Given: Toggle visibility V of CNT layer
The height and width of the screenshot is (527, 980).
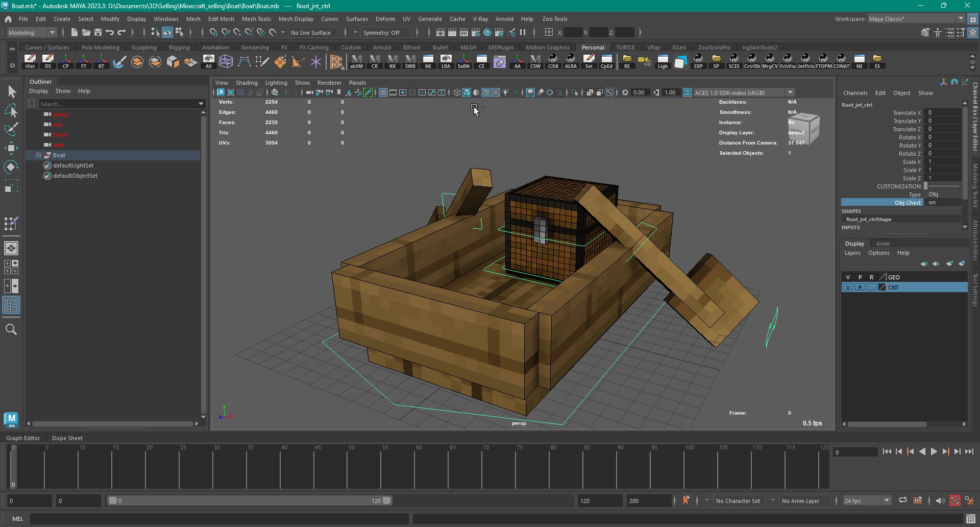Looking at the screenshot, I should click(x=848, y=288).
